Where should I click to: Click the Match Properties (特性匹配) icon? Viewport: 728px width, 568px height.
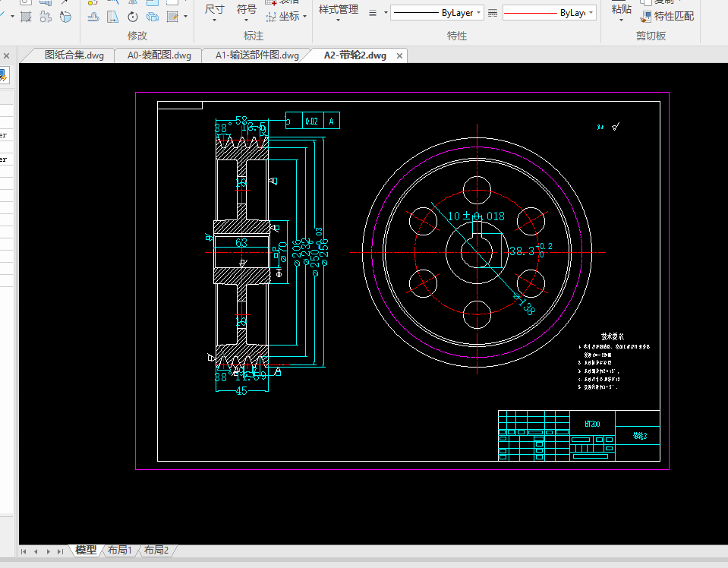[646, 16]
